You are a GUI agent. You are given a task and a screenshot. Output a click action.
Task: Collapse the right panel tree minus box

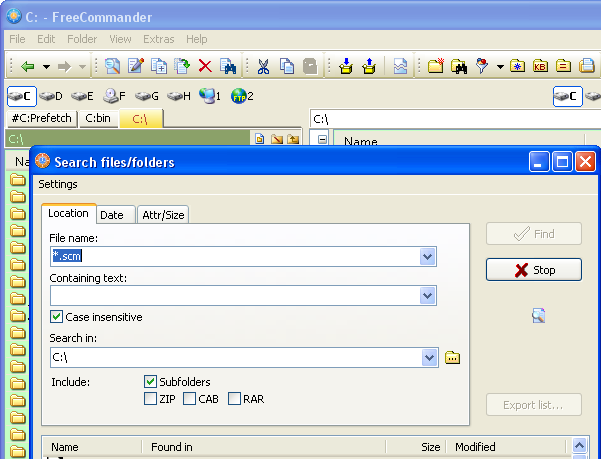point(322,140)
